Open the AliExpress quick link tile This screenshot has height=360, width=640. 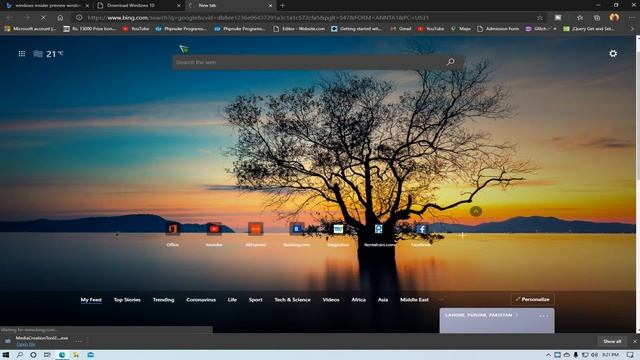coord(256,233)
